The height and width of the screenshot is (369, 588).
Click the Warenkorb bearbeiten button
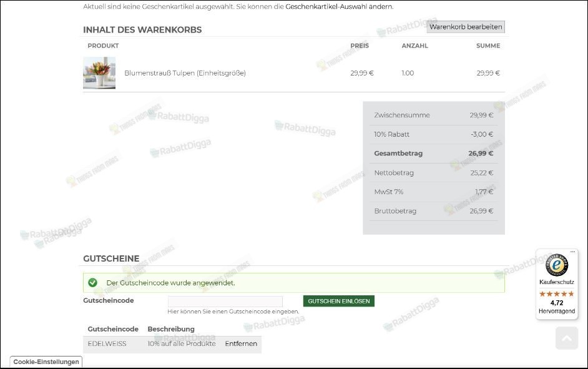466,27
